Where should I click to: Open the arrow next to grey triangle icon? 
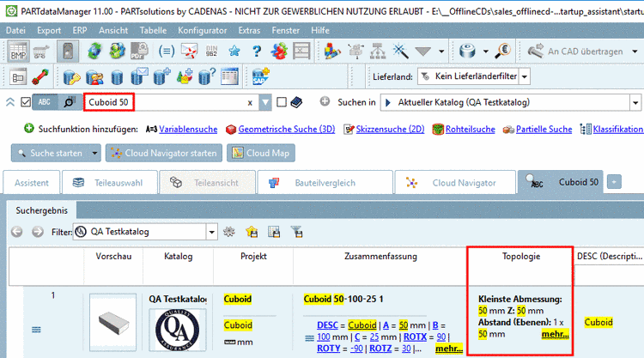[441, 52]
